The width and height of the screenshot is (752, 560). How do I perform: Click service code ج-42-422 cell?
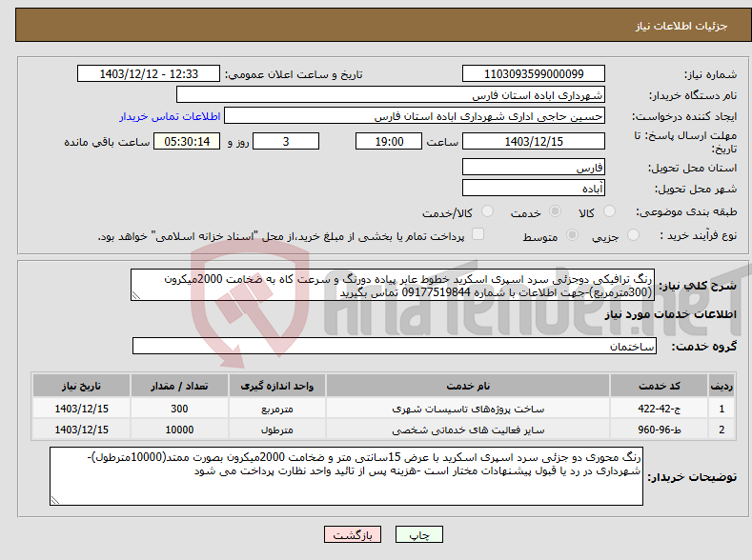(x=660, y=409)
